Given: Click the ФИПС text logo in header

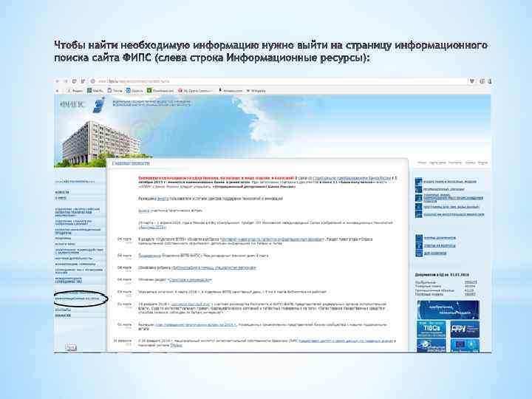Looking at the screenshot, I should coord(72,104).
